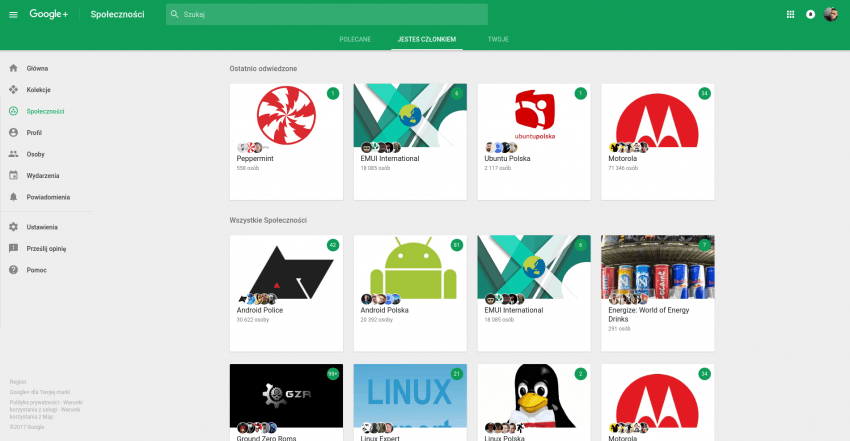Open the notifications circle icon in header
The height and width of the screenshot is (441, 850).
coord(810,15)
